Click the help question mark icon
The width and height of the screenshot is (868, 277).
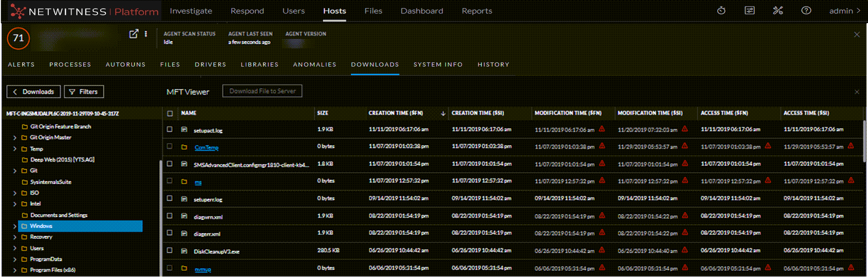(806, 11)
